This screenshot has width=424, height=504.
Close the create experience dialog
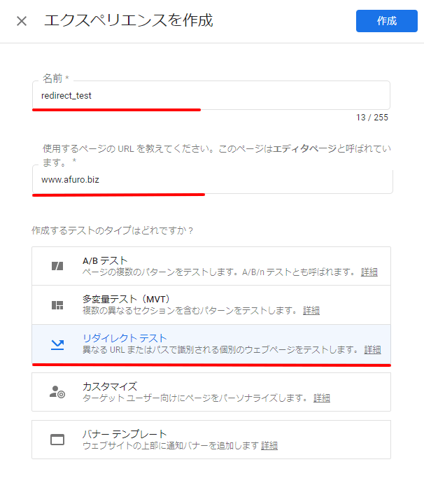(x=22, y=21)
